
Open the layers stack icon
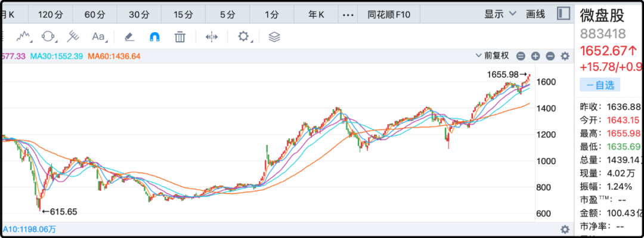tap(274, 37)
